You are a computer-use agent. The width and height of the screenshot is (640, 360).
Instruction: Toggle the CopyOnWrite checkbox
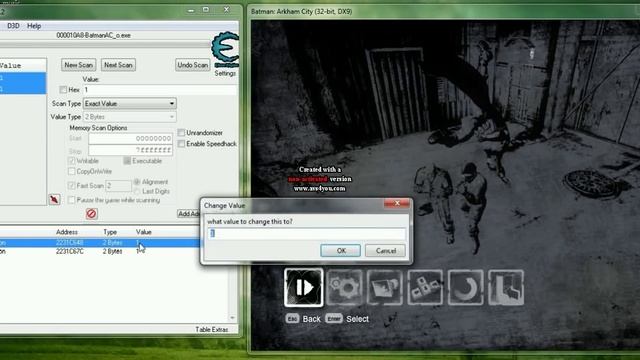[x=71, y=171]
